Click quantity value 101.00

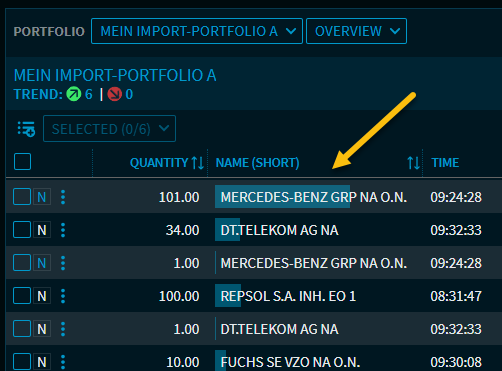click(x=179, y=197)
